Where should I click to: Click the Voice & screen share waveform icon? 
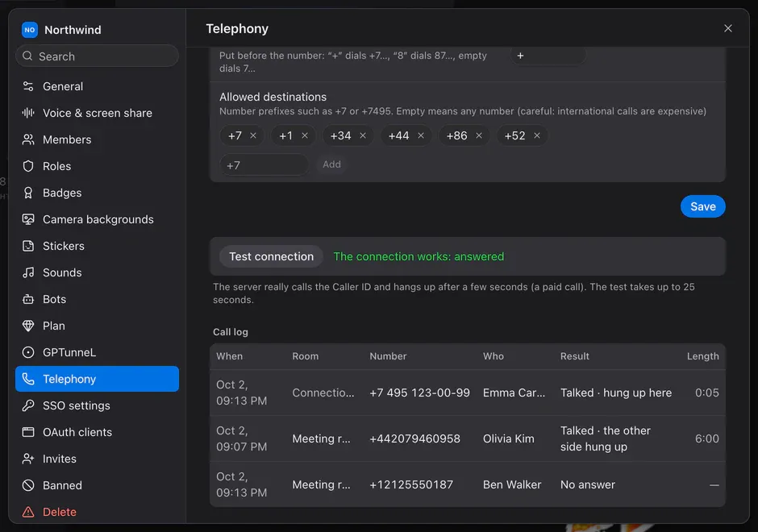[28, 113]
